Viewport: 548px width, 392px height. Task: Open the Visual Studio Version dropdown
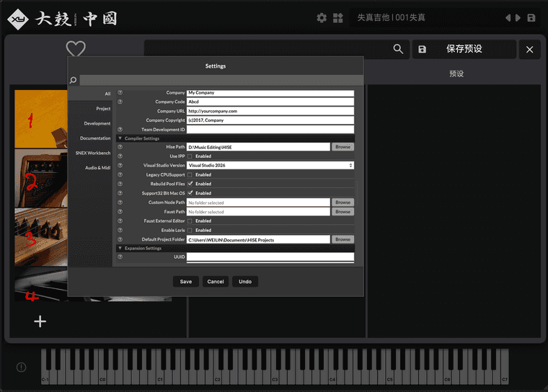[x=270, y=165]
